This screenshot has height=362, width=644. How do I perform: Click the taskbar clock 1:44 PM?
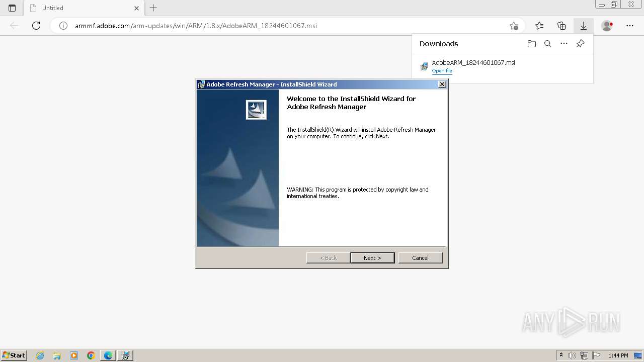(x=618, y=355)
